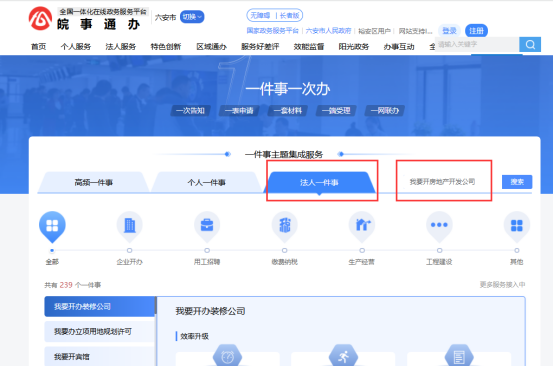Select the 工程建设 three-dots icon

439,226
